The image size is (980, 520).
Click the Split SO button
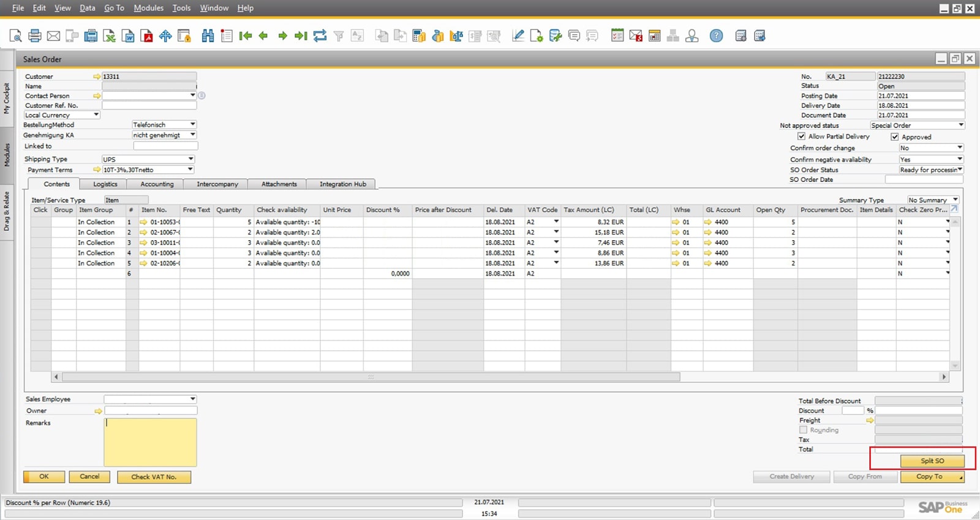click(932, 461)
